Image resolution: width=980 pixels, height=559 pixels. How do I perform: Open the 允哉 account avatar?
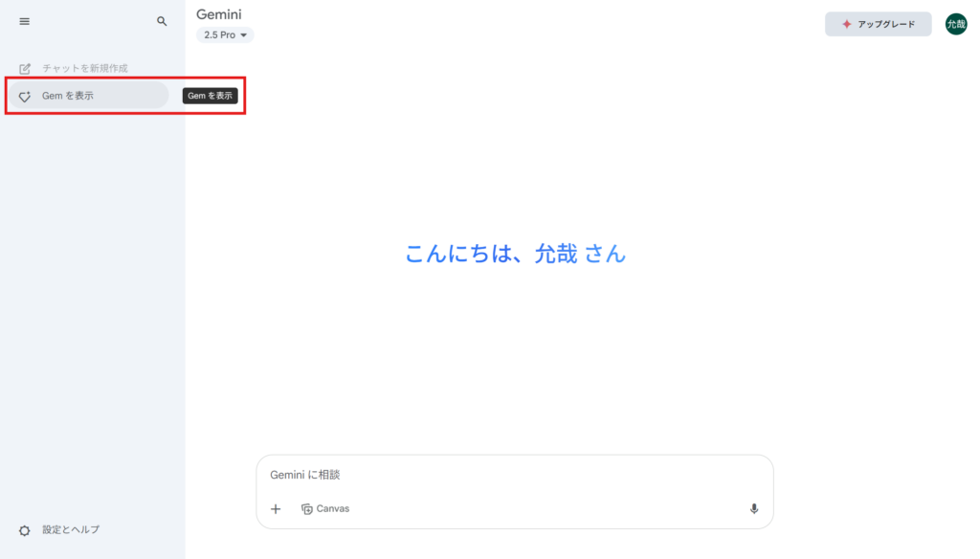pos(956,24)
